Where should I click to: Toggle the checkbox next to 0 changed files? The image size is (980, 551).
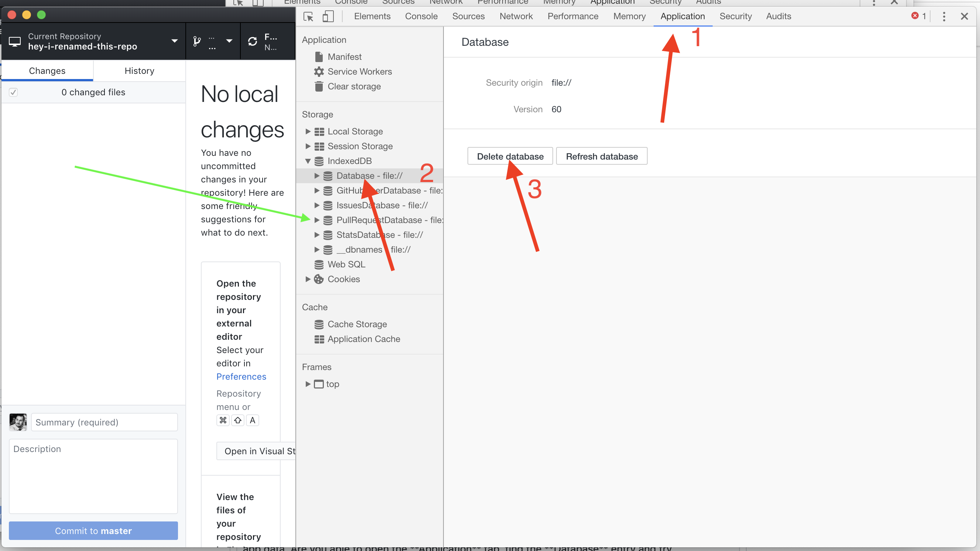(x=13, y=92)
